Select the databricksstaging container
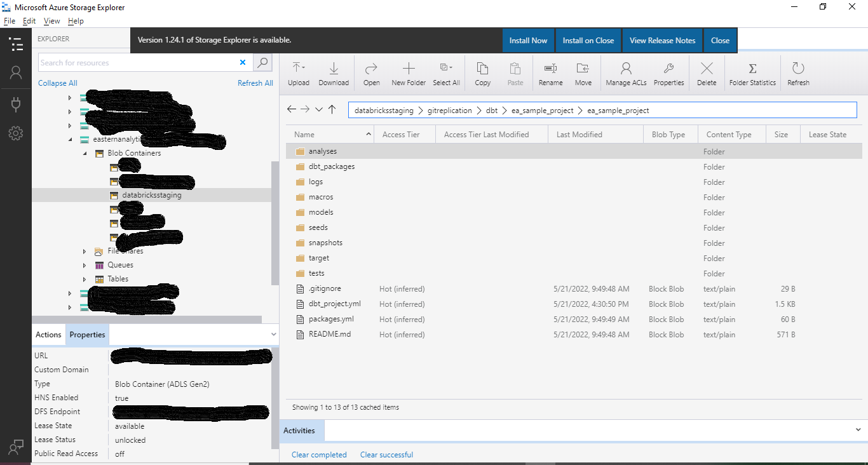Image resolution: width=868 pixels, height=465 pixels. tap(151, 195)
